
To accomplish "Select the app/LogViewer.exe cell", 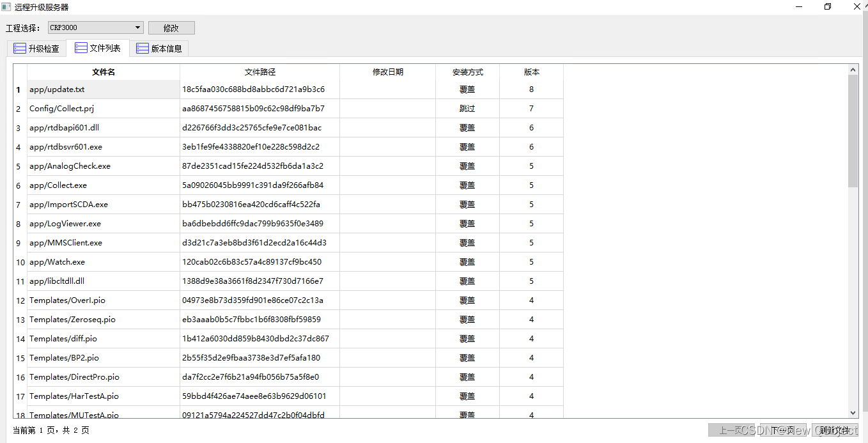I will [104, 224].
